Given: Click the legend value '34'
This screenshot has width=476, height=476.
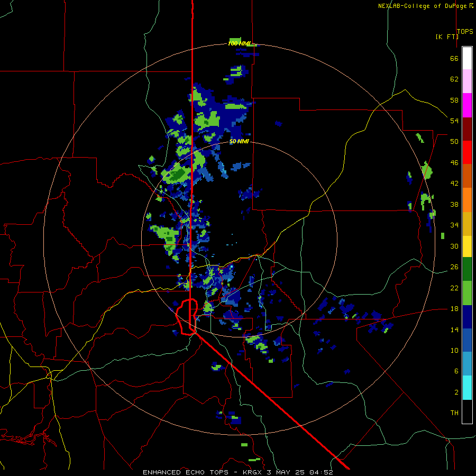Looking at the screenshot, I should [x=454, y=225].
